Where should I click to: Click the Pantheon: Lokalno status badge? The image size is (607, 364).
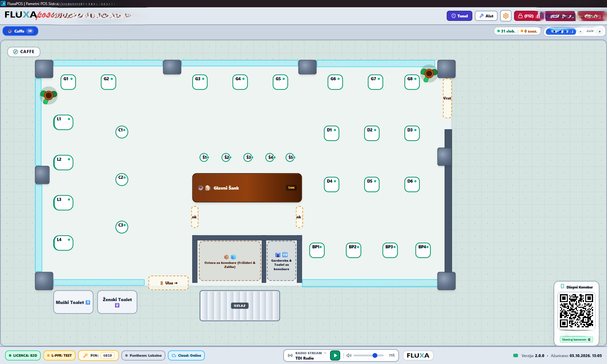tap(143, 355)
